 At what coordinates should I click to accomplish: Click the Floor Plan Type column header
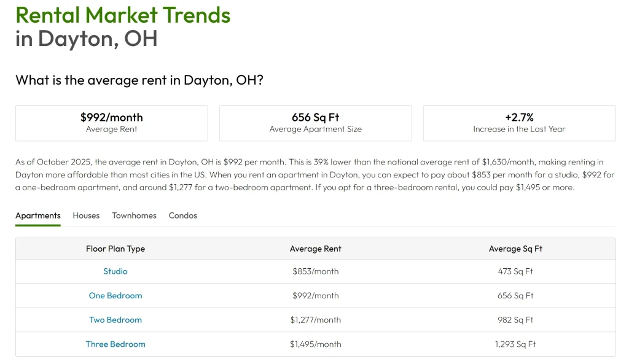[x=115, y=249]
